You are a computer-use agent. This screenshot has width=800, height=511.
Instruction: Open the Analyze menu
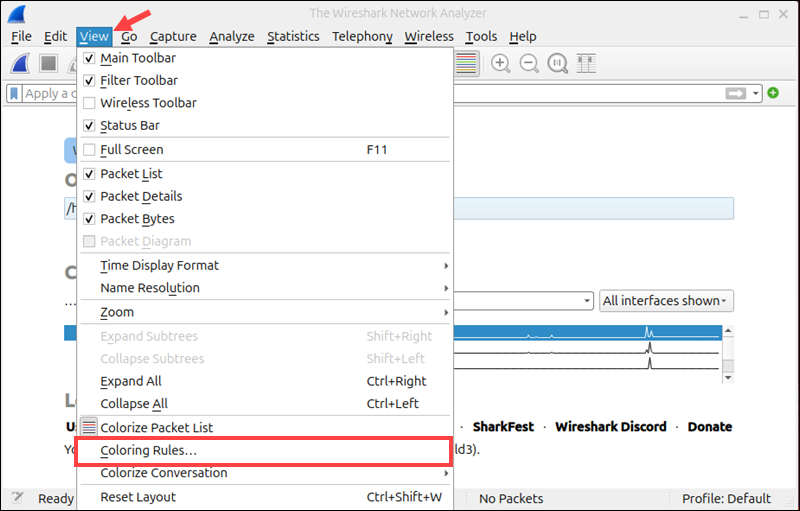tap(232, 37)
